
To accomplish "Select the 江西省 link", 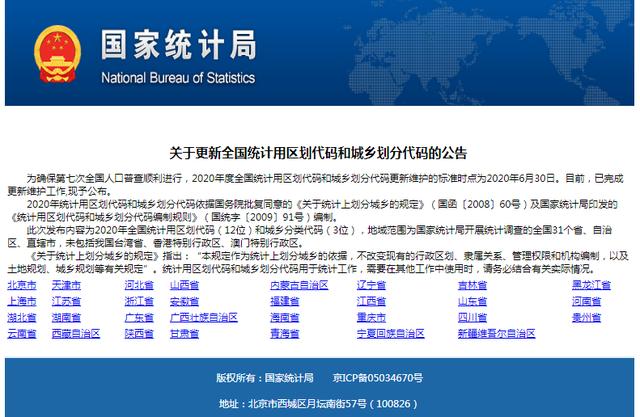I will (x=371, y=302).
